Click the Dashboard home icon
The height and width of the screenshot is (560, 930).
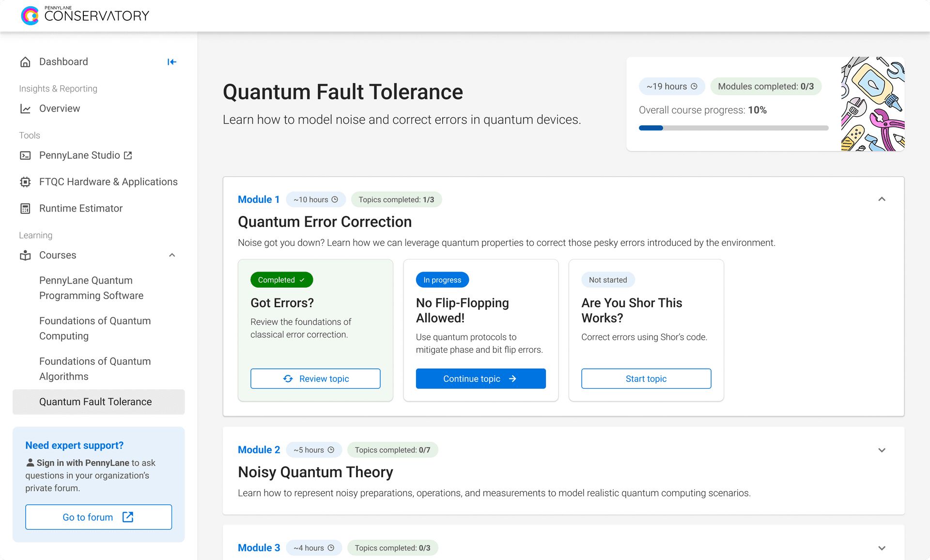25,62
